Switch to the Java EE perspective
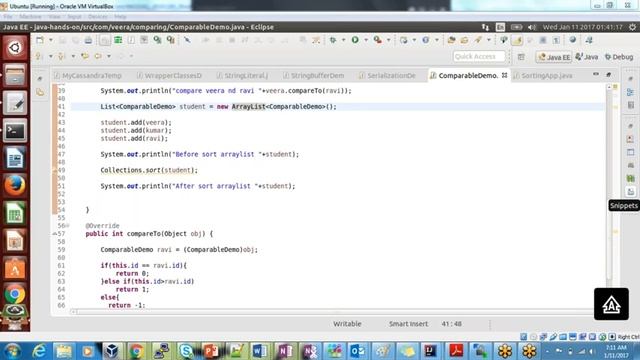640x360 pixels. point(554,57)
